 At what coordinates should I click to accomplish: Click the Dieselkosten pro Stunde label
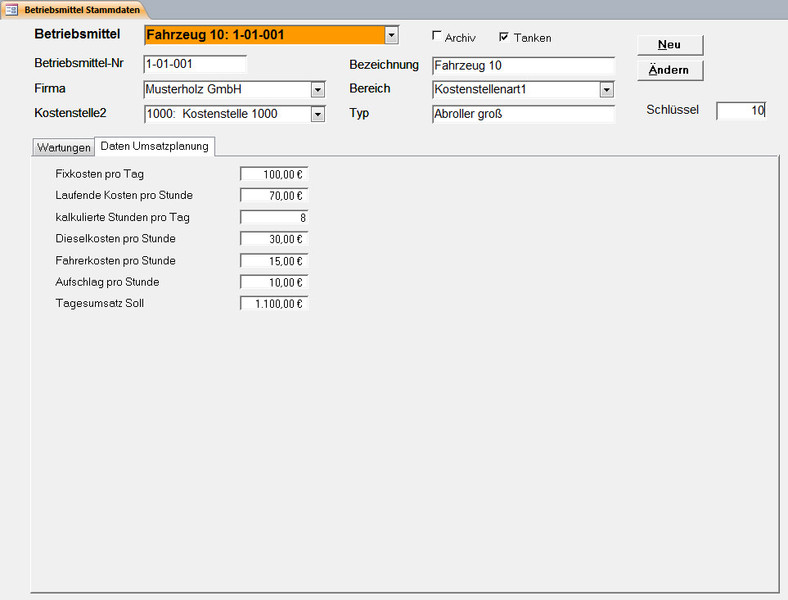116,239
